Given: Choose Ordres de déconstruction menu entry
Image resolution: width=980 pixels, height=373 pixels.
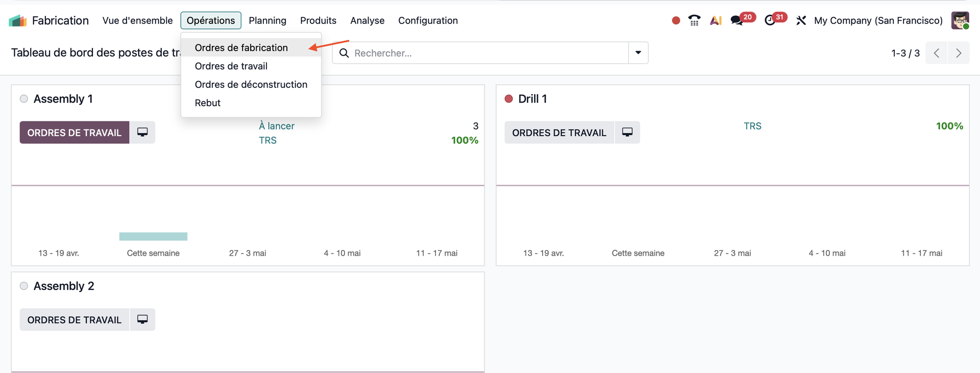Looking at the screenshot, I should point(251,84).
